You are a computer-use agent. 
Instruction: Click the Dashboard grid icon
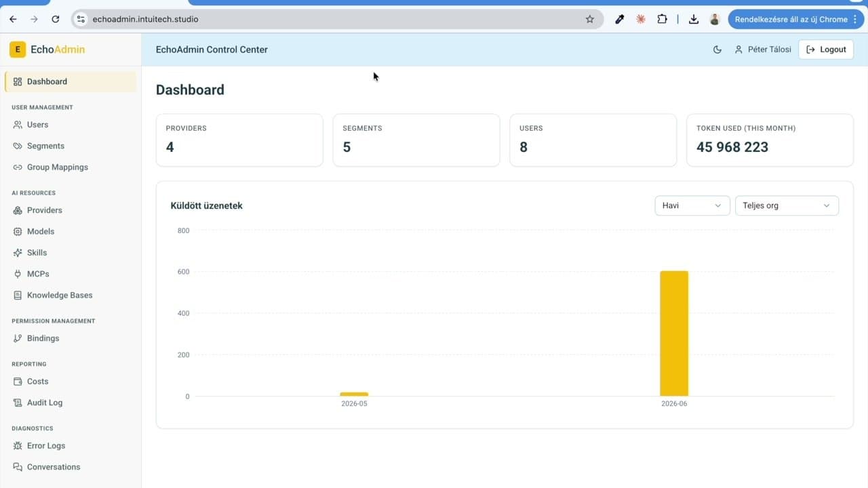tap(18, 81)
